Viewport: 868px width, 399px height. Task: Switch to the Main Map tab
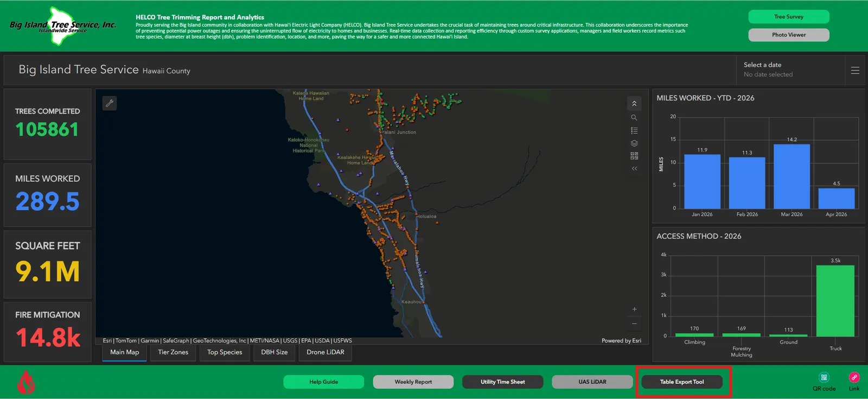(x=125, y=352)
